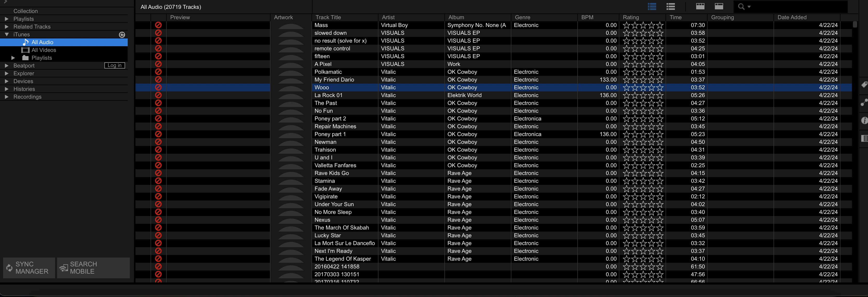Sort tracks by the BPM column header

(587, 17)
